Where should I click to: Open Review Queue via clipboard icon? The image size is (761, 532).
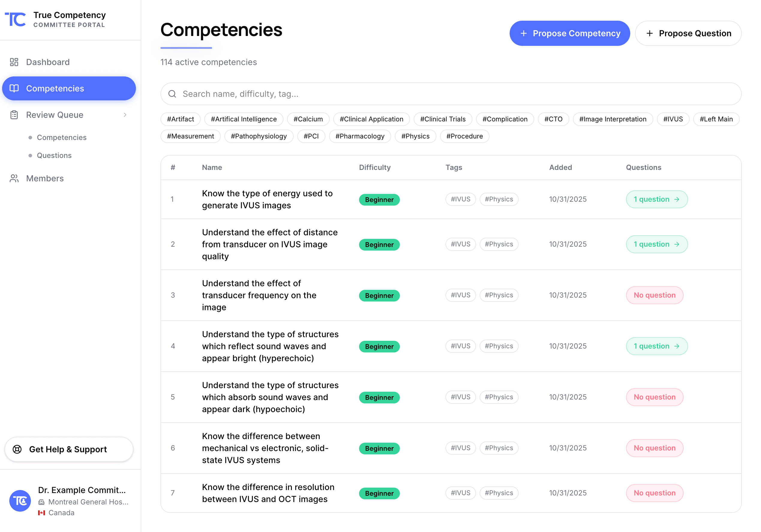point(14,114)
